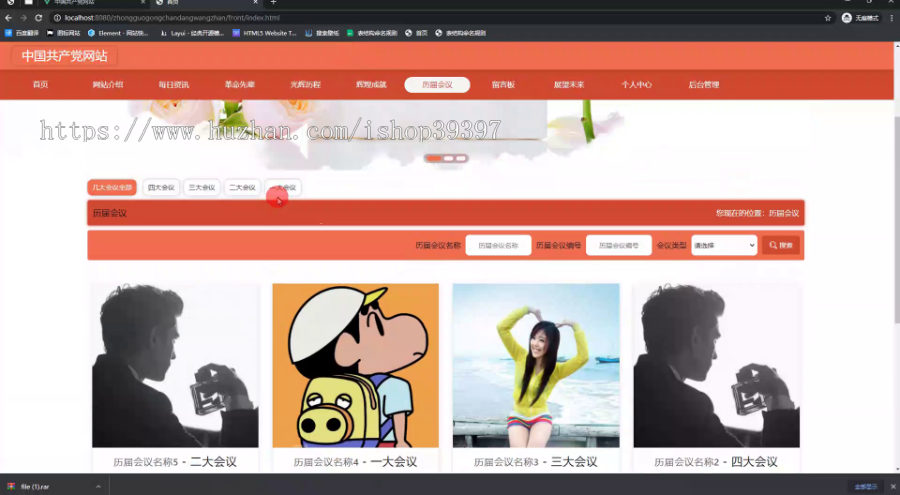The height and width of the screenshot is (495, 900).
Task: Click the title 历届会议名称3 - 三大会议
Action: pos(536,462)
